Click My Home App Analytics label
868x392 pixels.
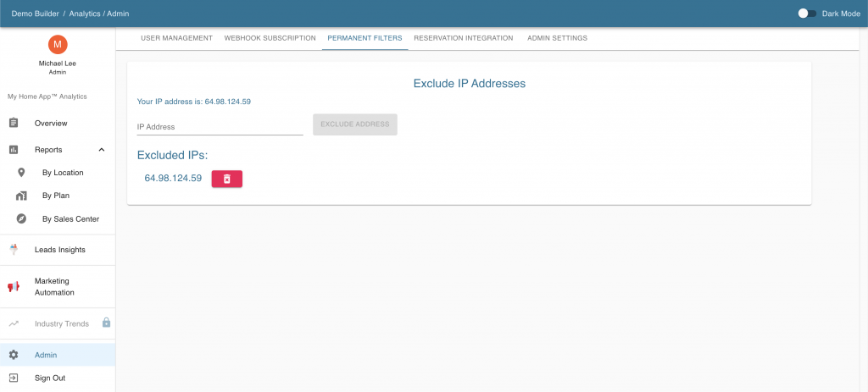pyautogui.click(x=47, y=97)
